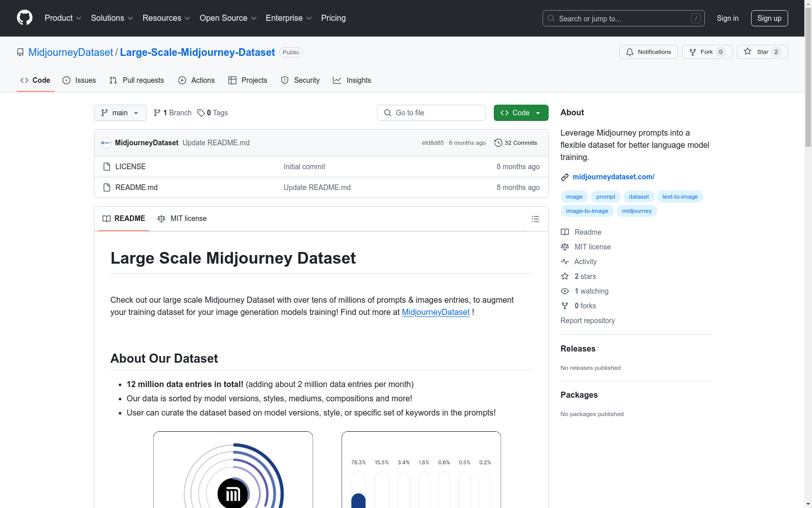Click the LICENSE file icon
812x508 pixels.
[x=107, y=167]
